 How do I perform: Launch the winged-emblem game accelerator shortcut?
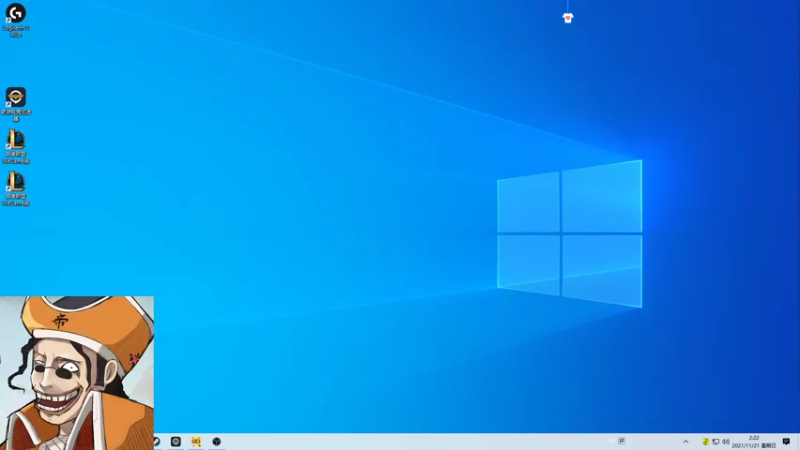click(16, 104)
